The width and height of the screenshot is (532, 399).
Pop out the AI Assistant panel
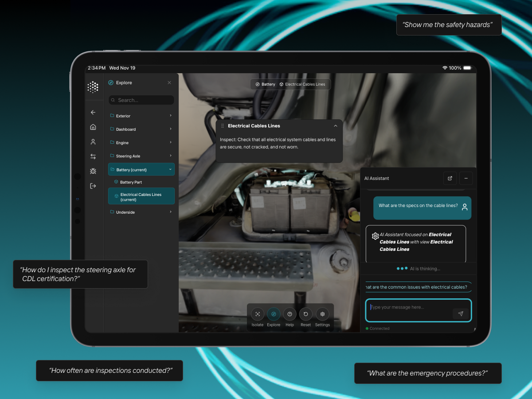[450, 178]
